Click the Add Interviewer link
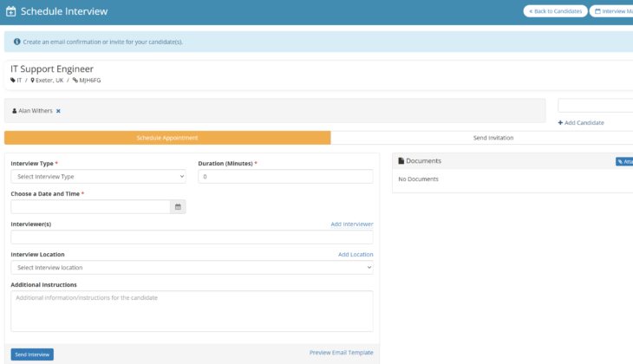This screenshot has width=633, height=364. [351, 224]
